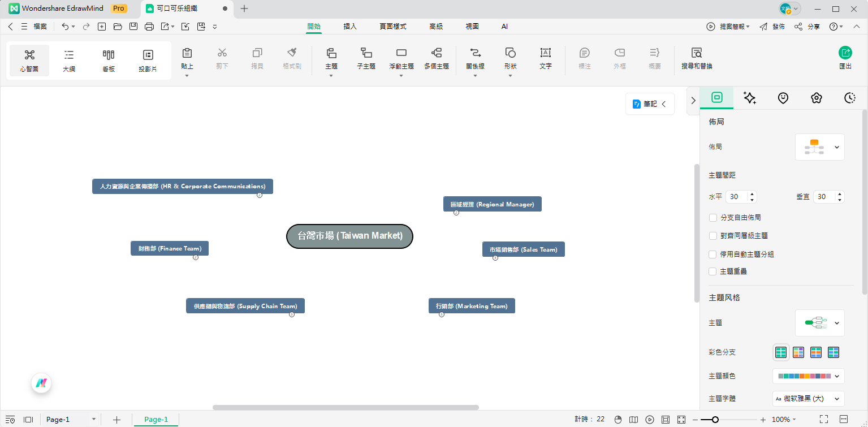Open the theme color (主題顏色) palette
This screenshot has width=868, height=427.
(x=808, y=376)
